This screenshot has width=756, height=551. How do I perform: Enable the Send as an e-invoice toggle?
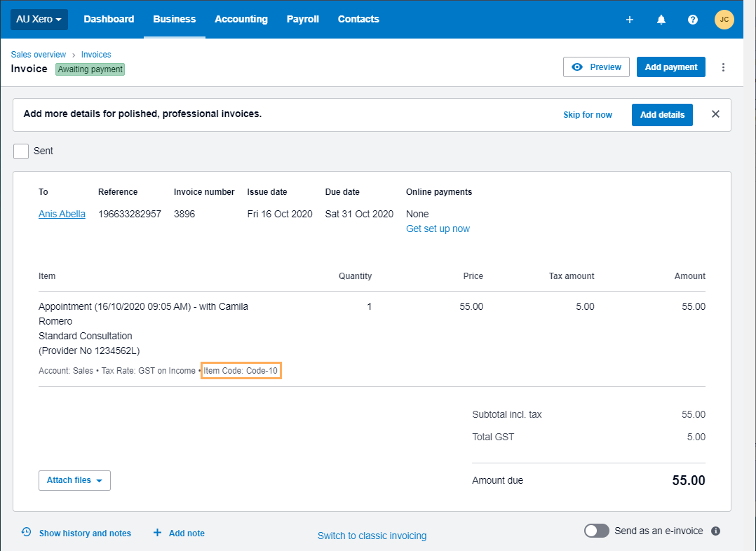coord(597,531)
